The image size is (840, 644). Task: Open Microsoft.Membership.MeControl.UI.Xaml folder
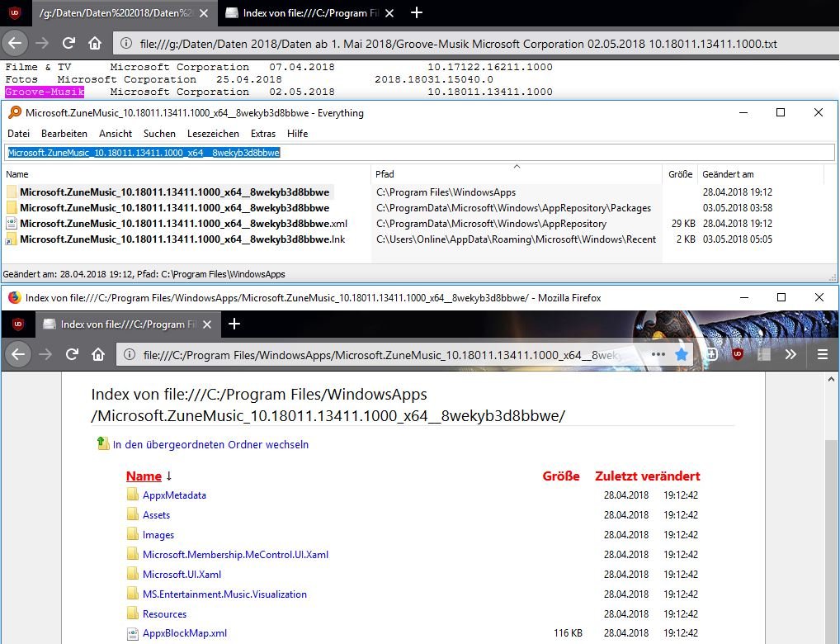(235, 555)
